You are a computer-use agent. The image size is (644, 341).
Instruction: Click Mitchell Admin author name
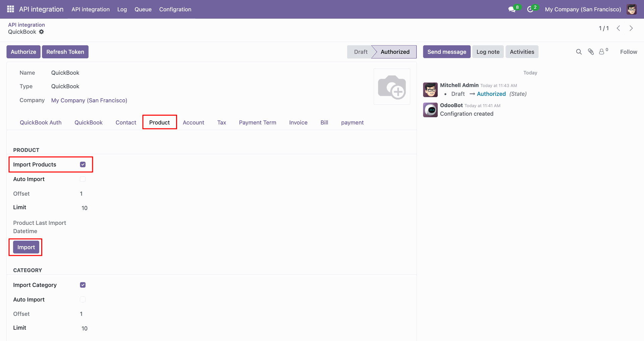point(459,85)
